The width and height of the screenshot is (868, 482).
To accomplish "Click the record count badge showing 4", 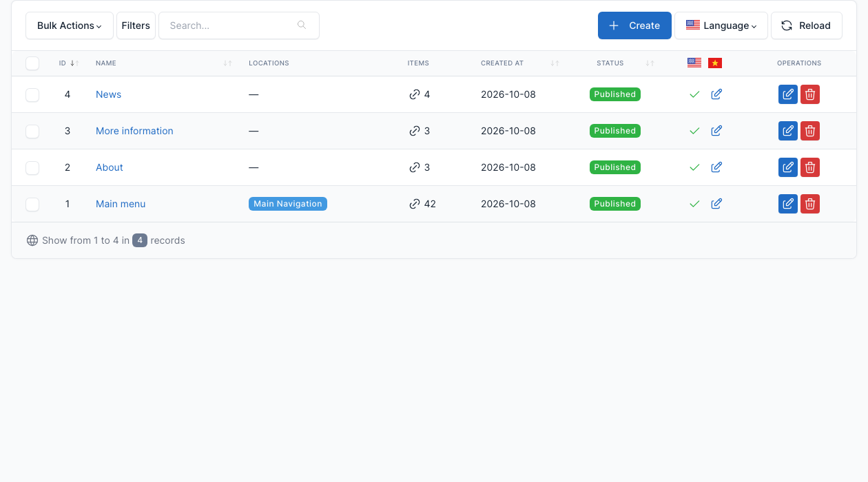I will tap(140, 240).
